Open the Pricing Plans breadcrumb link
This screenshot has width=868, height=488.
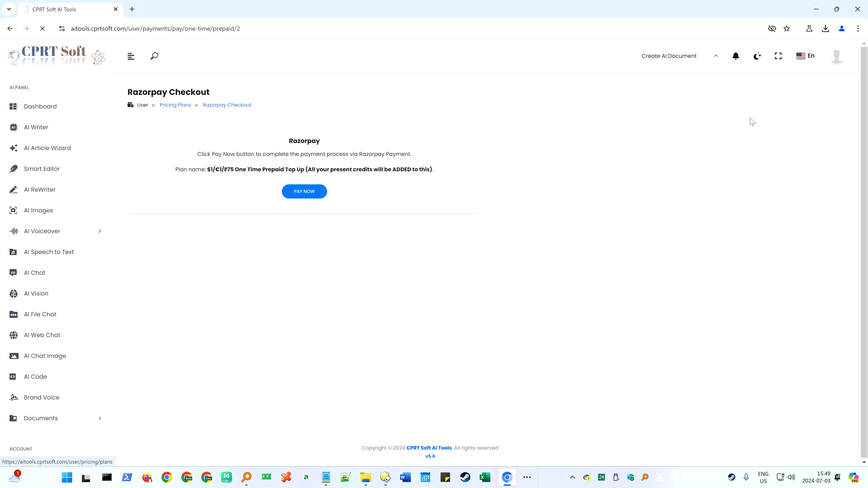coord(175,105)
